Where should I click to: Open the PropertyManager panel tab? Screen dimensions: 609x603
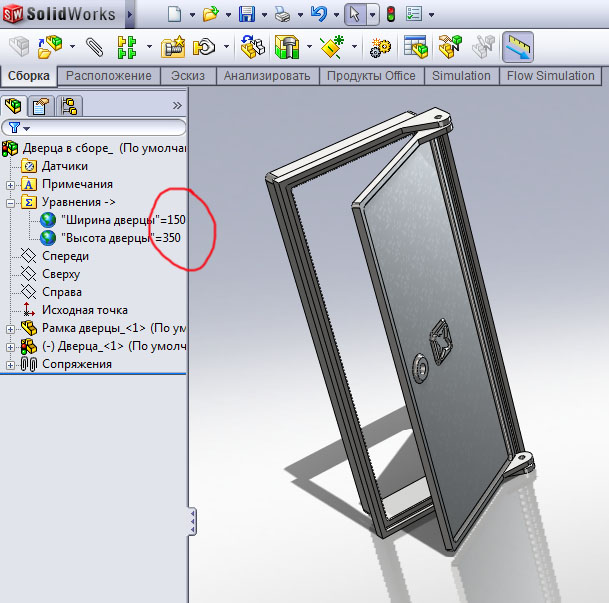tap(41, 106)
